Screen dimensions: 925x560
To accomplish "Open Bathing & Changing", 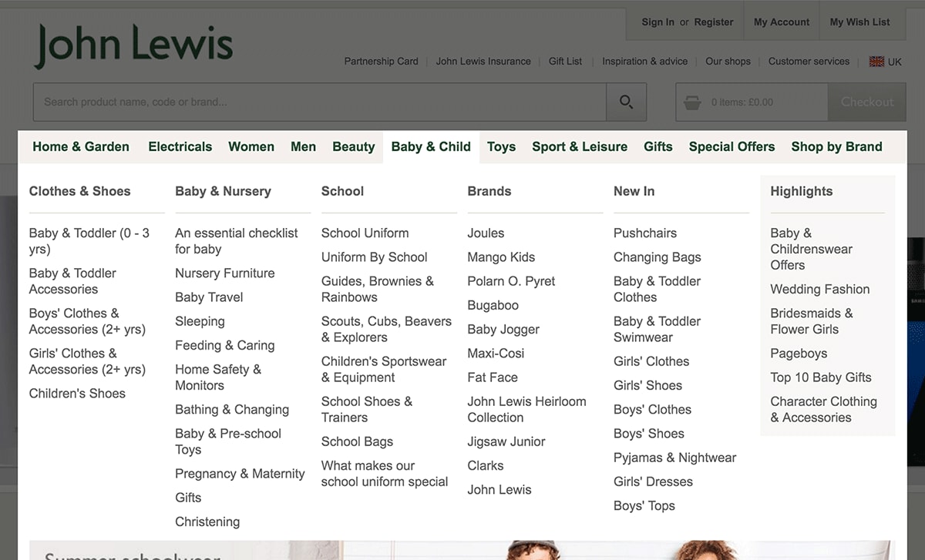I will coord(232,410).
